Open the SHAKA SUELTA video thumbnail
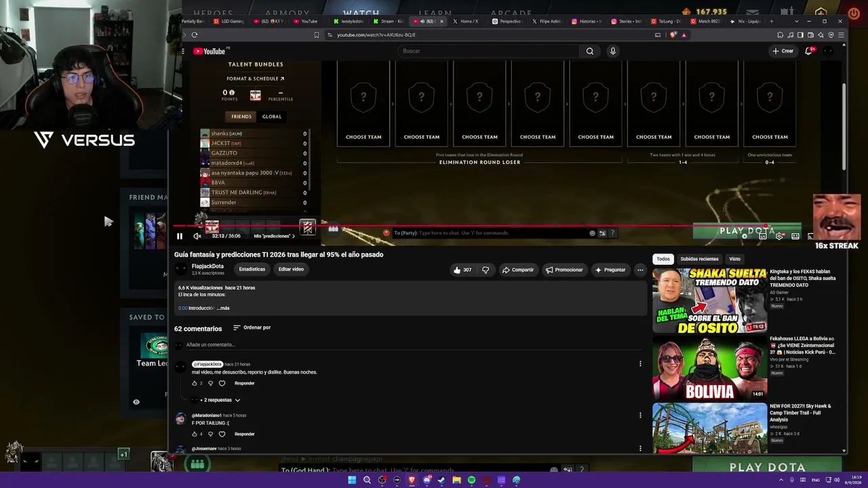 (x=709, y=301)
